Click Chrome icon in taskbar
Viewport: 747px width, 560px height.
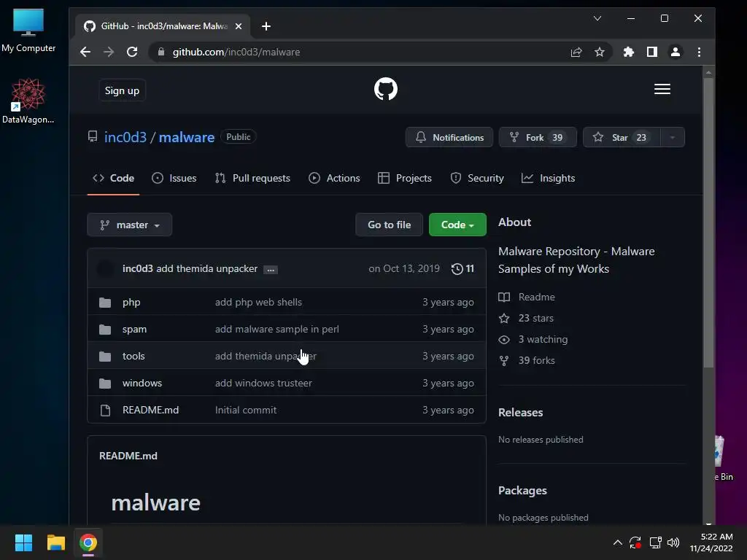click(x=88, y=542)
